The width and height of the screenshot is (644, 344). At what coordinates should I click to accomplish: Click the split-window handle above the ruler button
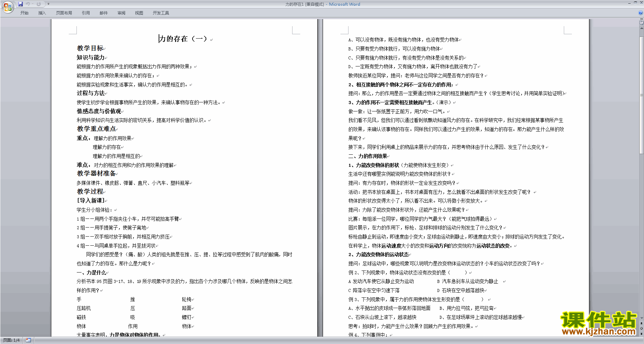(641, 19)
